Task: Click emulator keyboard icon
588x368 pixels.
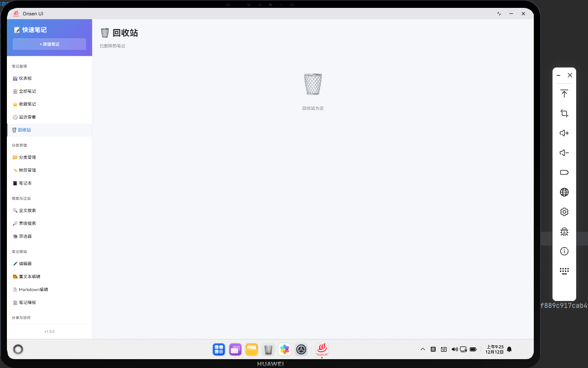Action: 564,271
